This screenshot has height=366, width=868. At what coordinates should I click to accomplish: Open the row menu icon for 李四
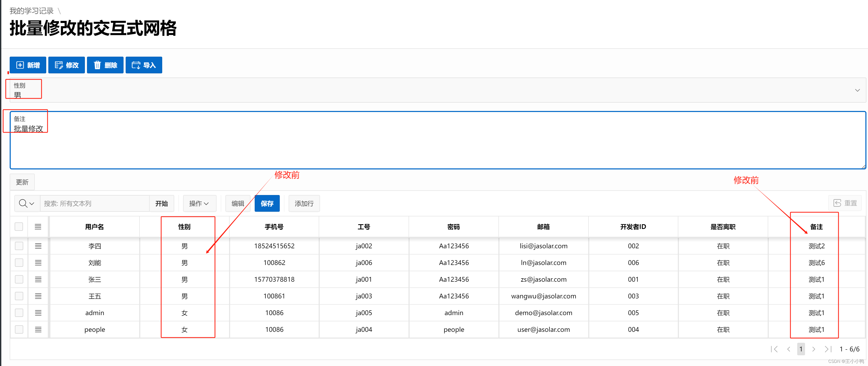38,246
